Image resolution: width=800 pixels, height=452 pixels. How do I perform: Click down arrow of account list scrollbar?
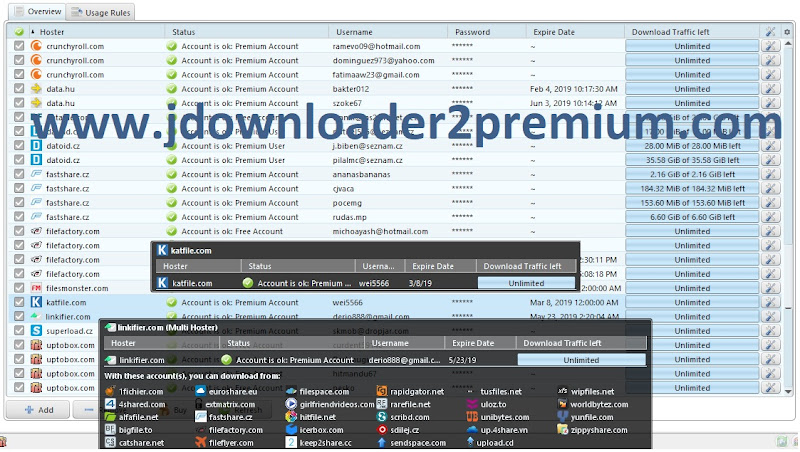[788, 391]
